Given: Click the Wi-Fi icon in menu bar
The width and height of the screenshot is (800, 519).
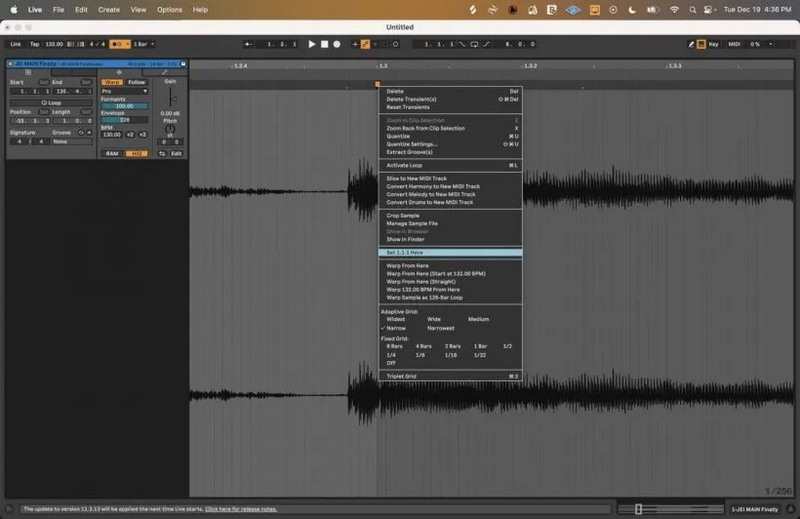Looking at the screenshot, I should (674, 9).
